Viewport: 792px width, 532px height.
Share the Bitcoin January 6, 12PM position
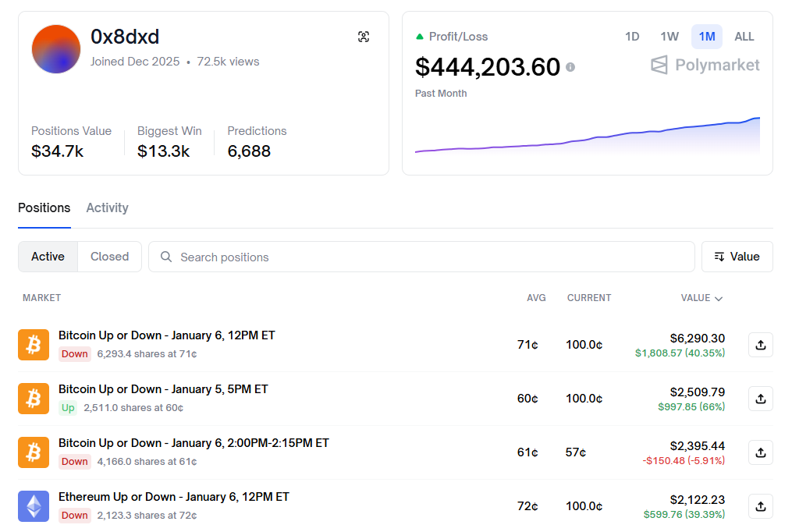(x=760, y=345)
